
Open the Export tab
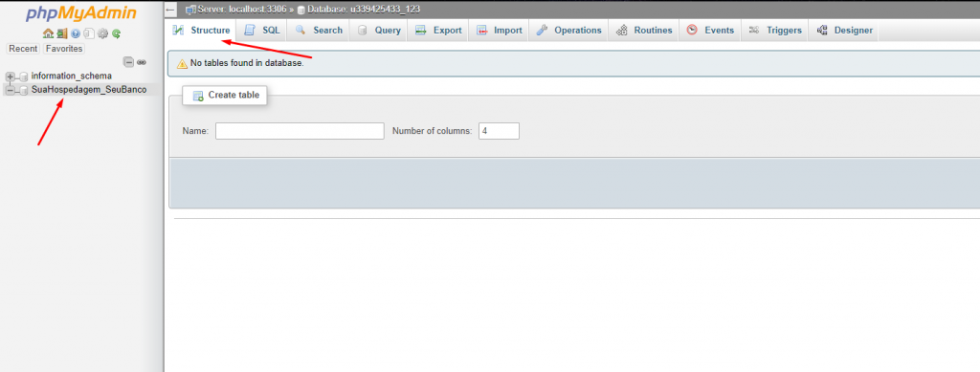click(438, 30)
